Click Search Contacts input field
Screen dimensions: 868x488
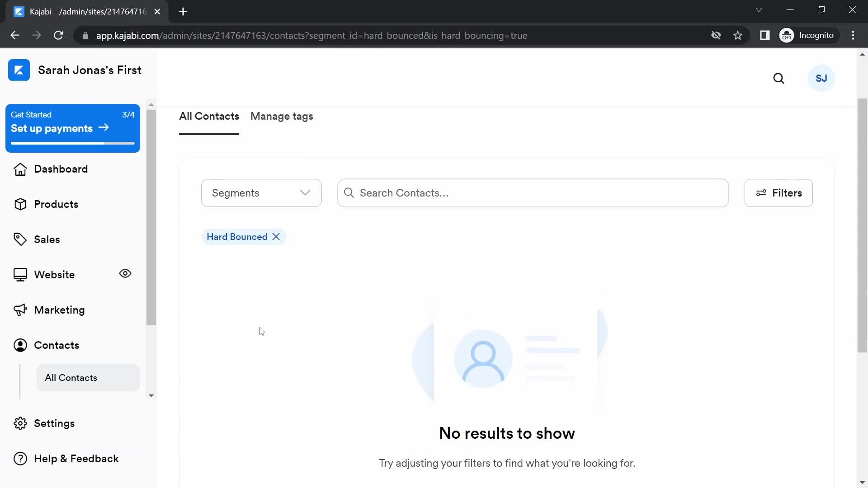(533, 192)
